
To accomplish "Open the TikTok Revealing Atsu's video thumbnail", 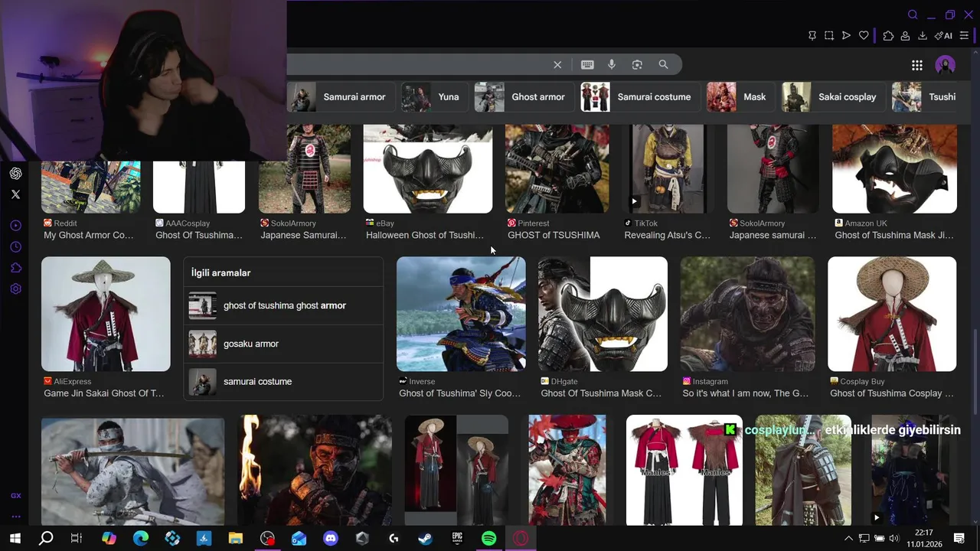I will coord(668,169).
